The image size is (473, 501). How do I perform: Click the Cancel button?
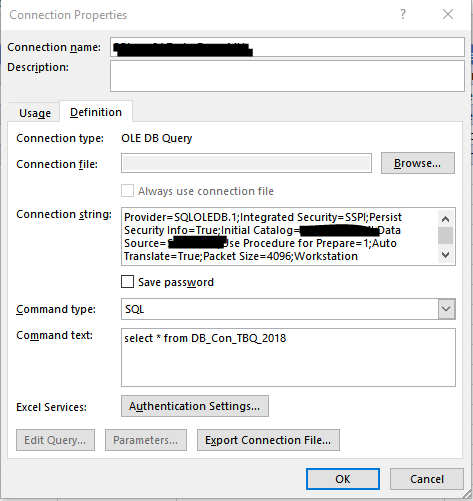click(427, 479)
